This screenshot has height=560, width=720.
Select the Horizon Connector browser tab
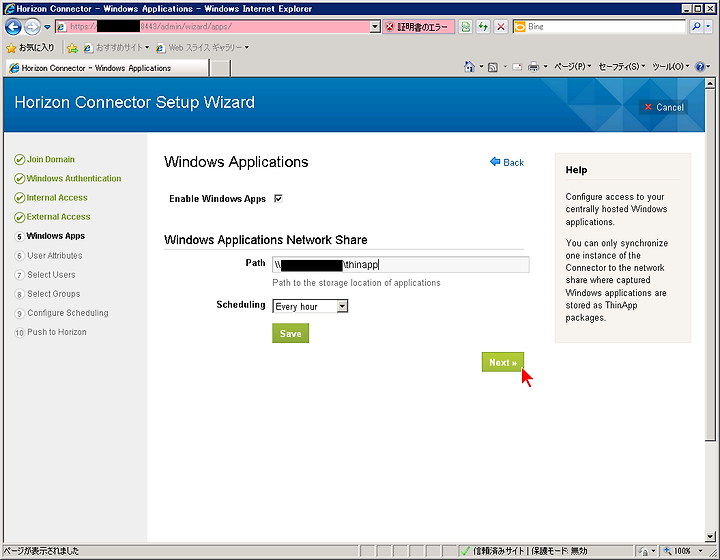[107, 68]
